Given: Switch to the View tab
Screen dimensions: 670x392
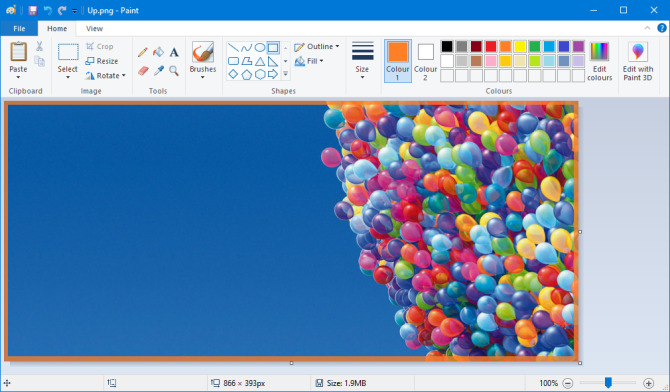Looking at the screenshot, I should 94,28.
